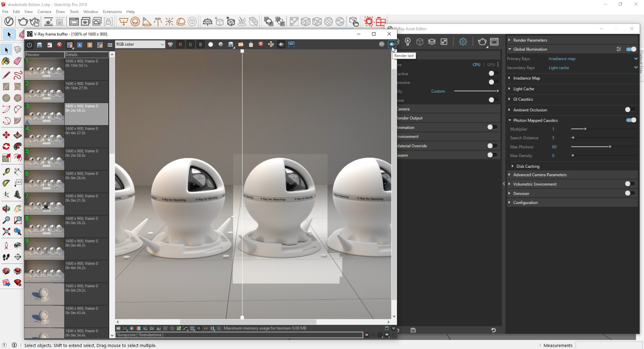Select CPU render engine
Image resolution: width=644 pixels, height=349 pixels.
pyautogui.click(x=477, y=65)
